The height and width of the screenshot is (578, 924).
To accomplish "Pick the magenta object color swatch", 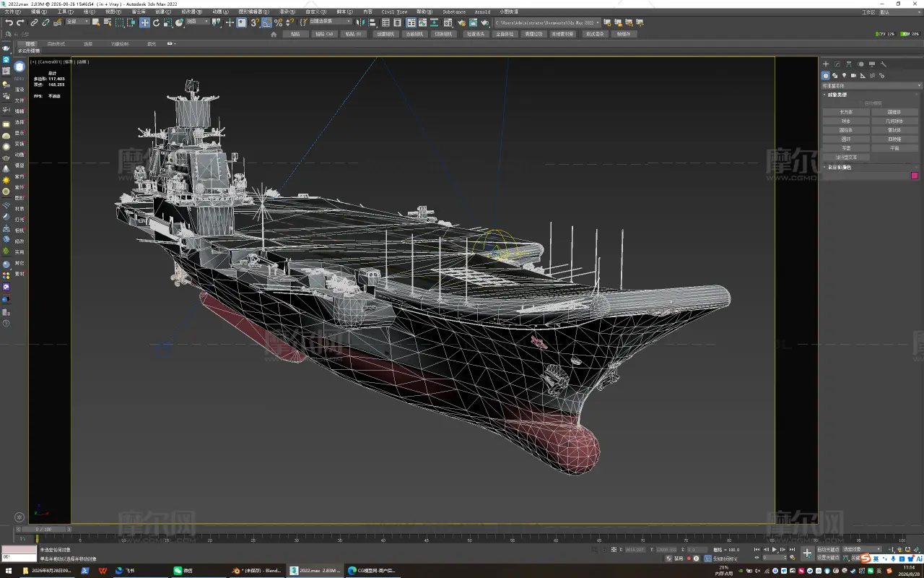I will click(915, 176).
